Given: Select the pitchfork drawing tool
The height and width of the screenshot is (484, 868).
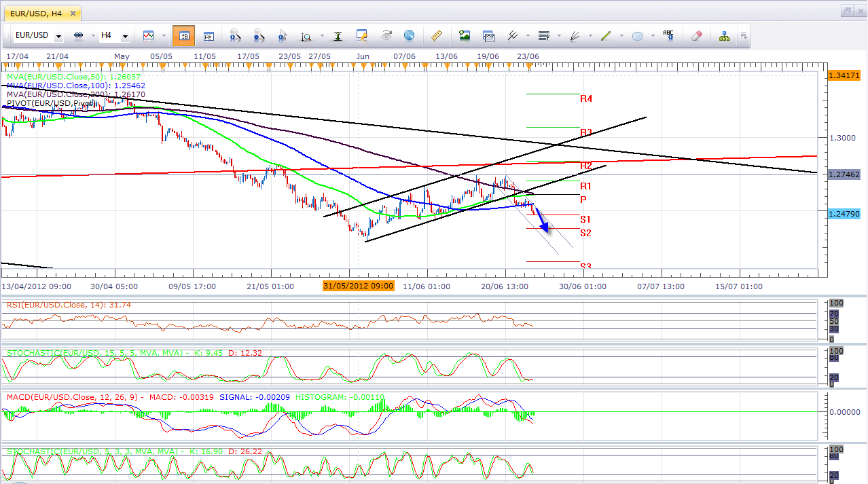Looking at the screenshot, I should tap(513, 35).
